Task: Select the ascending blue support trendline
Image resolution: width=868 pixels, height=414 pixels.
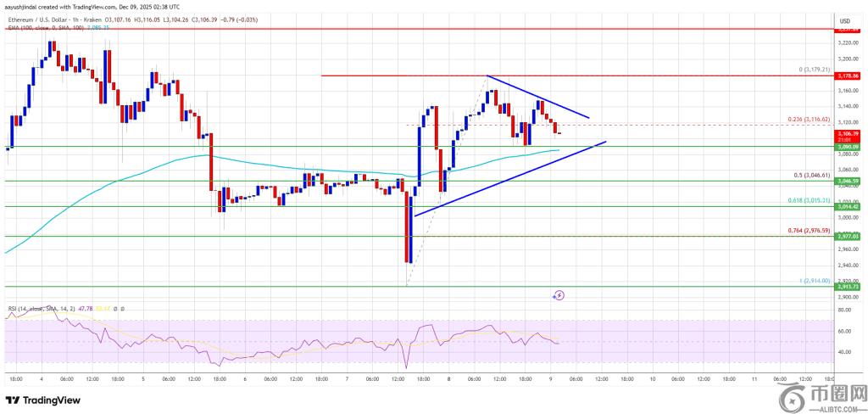Action: 509,179
